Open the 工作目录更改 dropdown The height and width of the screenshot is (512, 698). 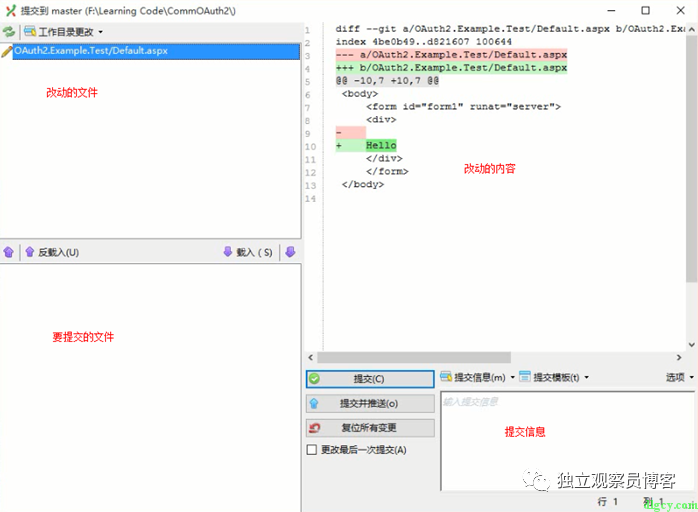[x=64, y=32]
